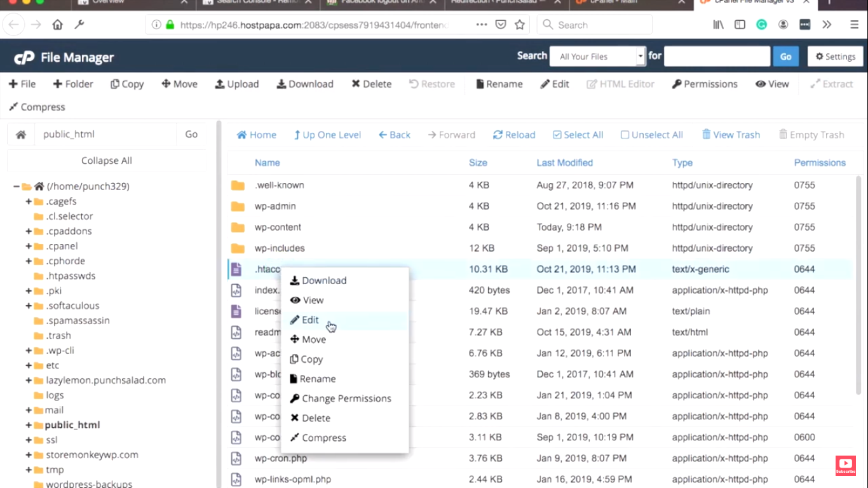Expand the .cpanel tree folder
868x488 pixels.
coord(29,247)
